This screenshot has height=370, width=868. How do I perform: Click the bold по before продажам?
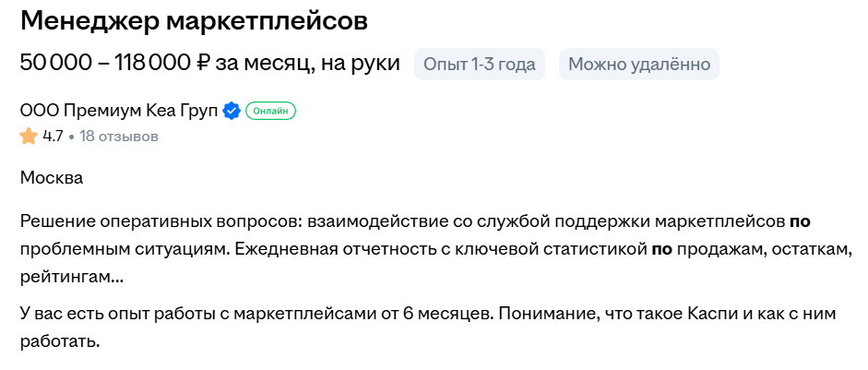pyautogui.click(x=661, y=249)
